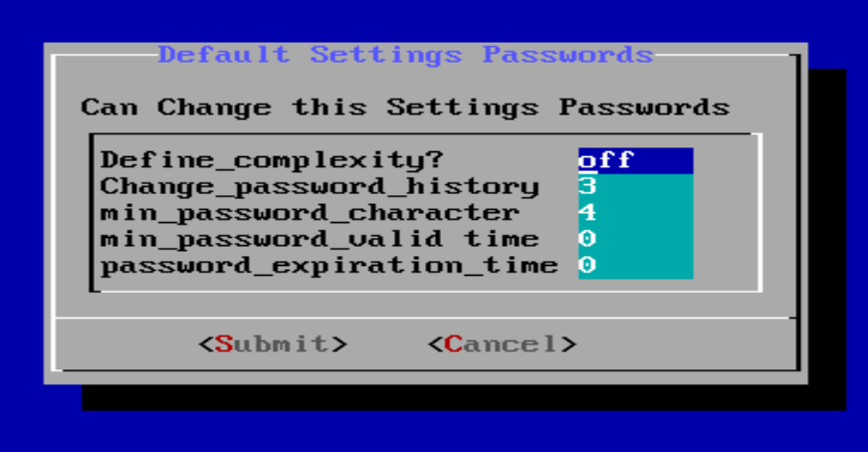The height and width of the screenshot is (452, 868).
Task: Select the password_expiration_time value field
Action: pyautogui.click(x=635, y=266)
